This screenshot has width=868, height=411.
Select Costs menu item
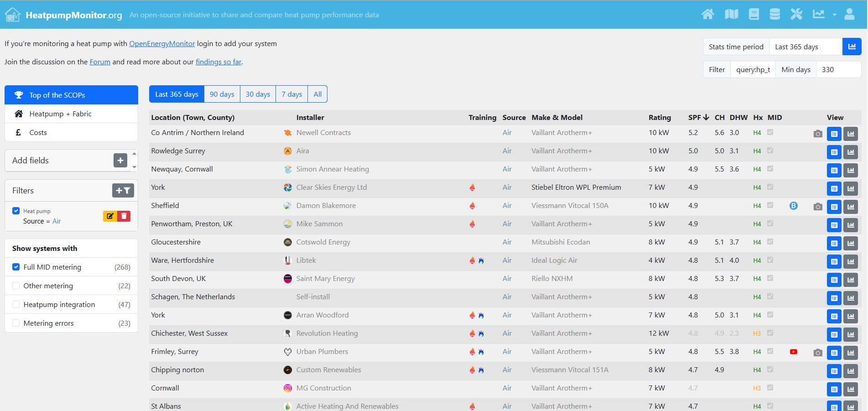[71, 132]
